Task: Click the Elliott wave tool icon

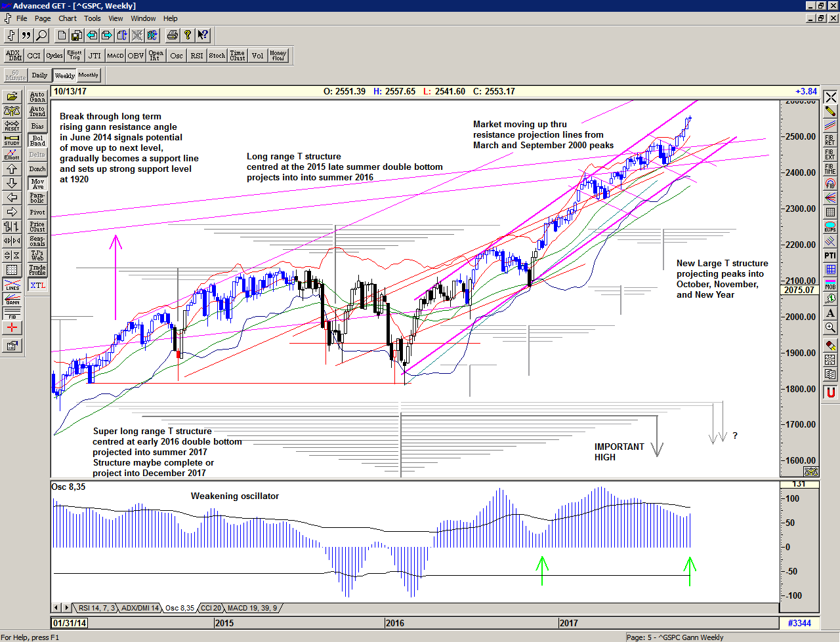Action: point(12,155)
